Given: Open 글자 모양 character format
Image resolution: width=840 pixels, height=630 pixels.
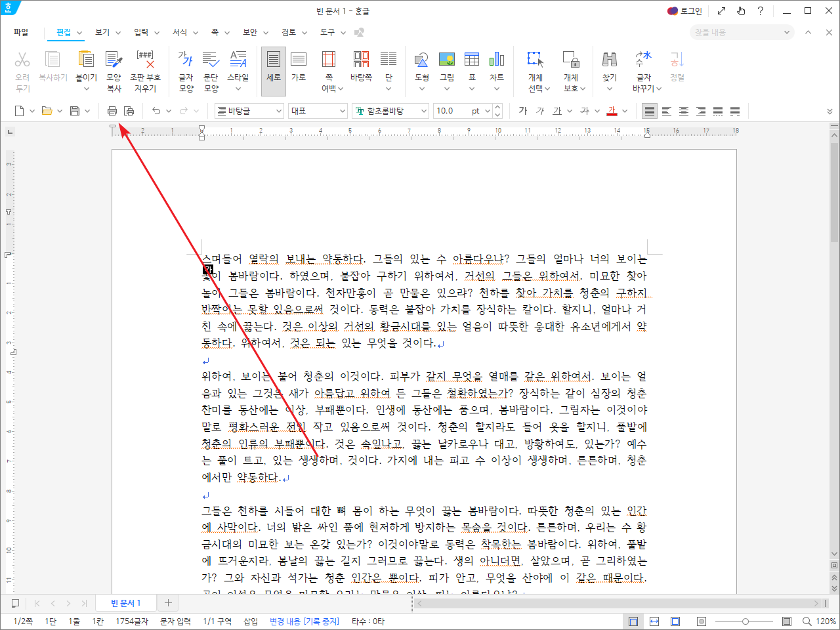Looking at the screenshot, I should 186,60.
